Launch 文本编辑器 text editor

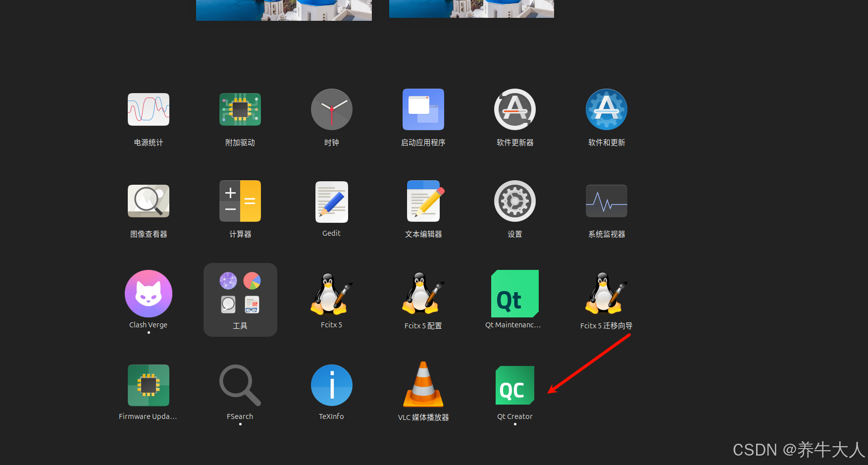pos(425,201)
